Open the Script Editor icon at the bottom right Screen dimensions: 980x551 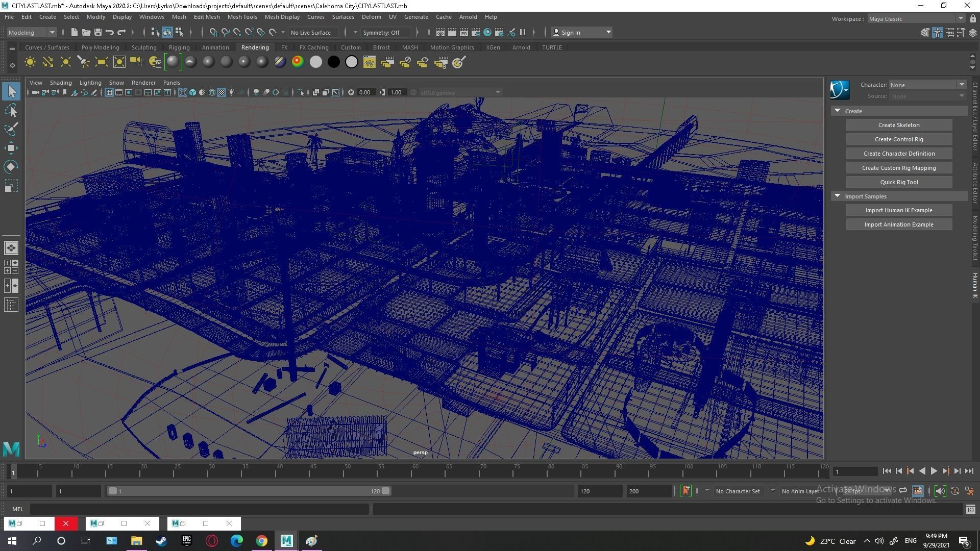[970, 509]
